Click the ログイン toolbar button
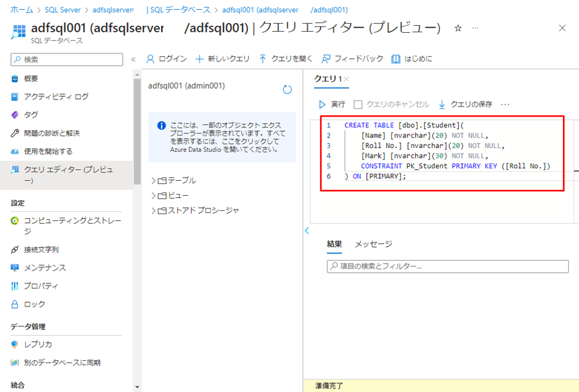 [151, 59]
